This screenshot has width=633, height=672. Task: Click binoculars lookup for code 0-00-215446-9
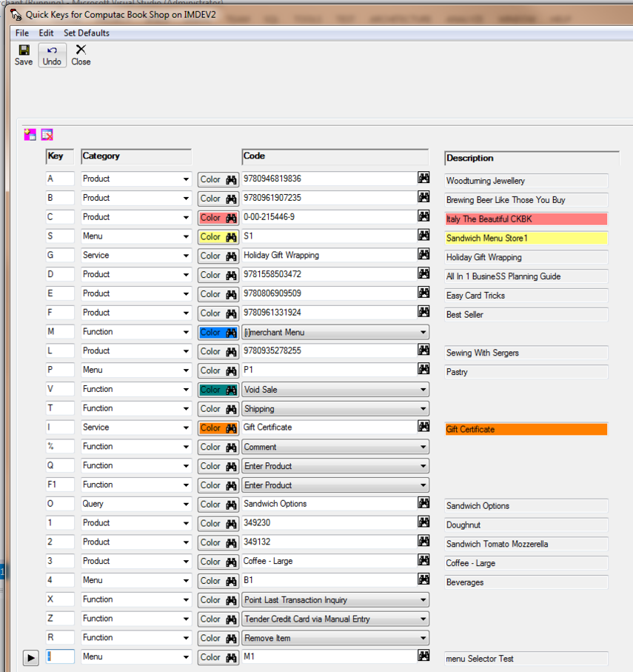pyautogui.click(x=423, y=216)
